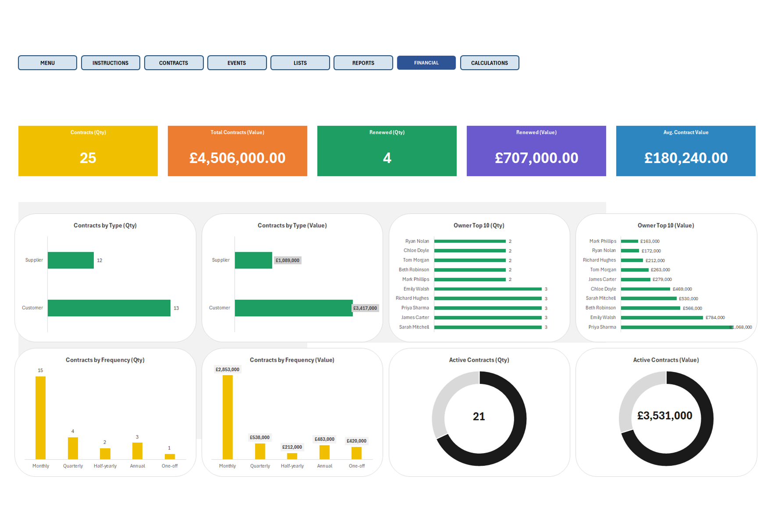The height and width of the screenshot is (532, 774).
Task: Select the Monthly bar showing 15
Action: (x=40, y=418)
